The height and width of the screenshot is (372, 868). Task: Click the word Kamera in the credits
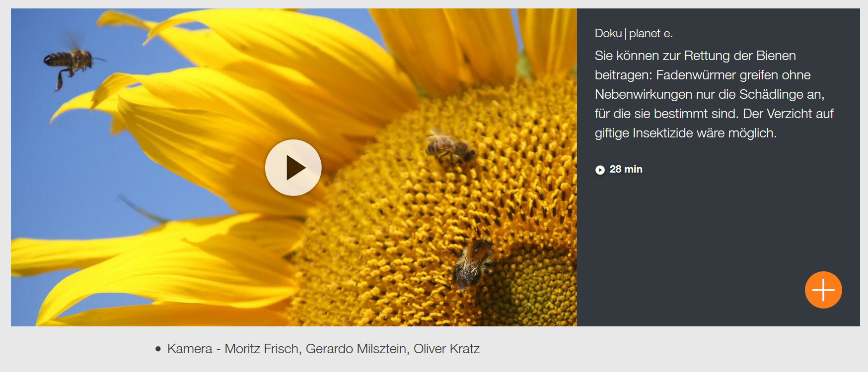190,349
